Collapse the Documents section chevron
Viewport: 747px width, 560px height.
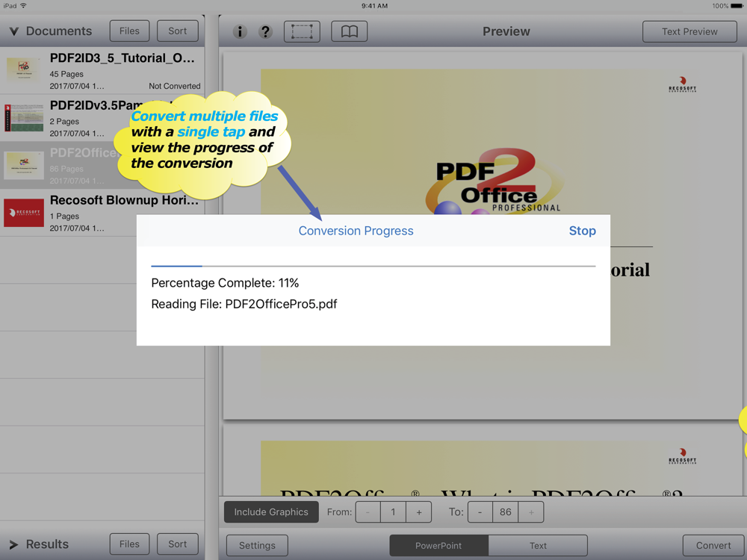[13, 31]
